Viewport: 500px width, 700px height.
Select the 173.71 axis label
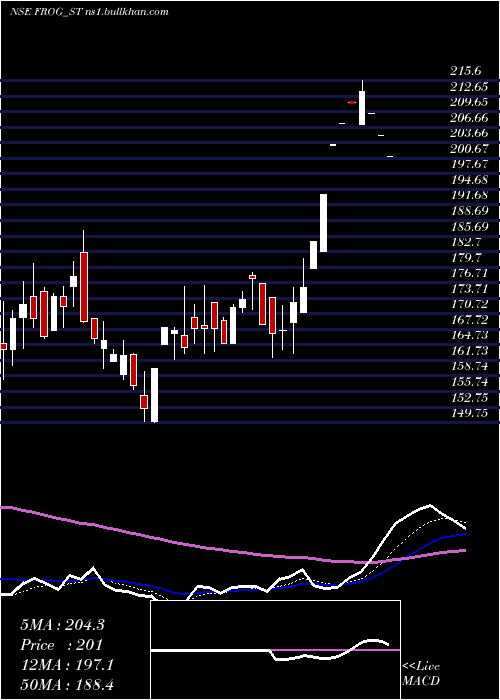click(469, 289)
